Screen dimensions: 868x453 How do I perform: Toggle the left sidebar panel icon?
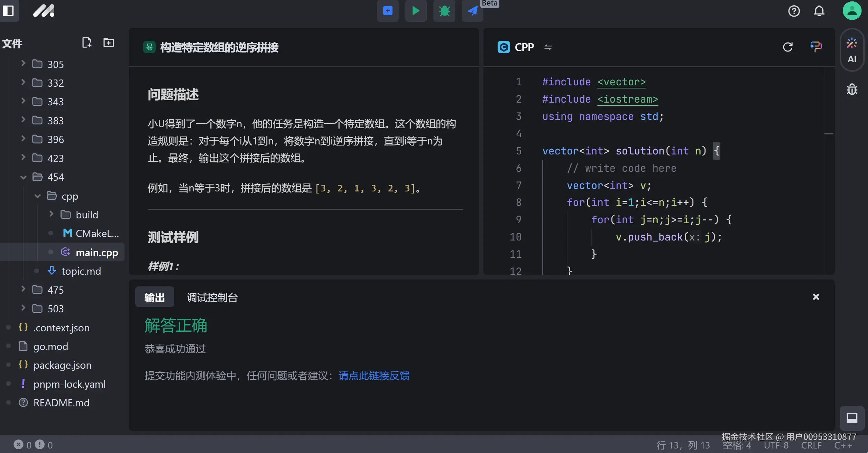click(x=8, y=11)
